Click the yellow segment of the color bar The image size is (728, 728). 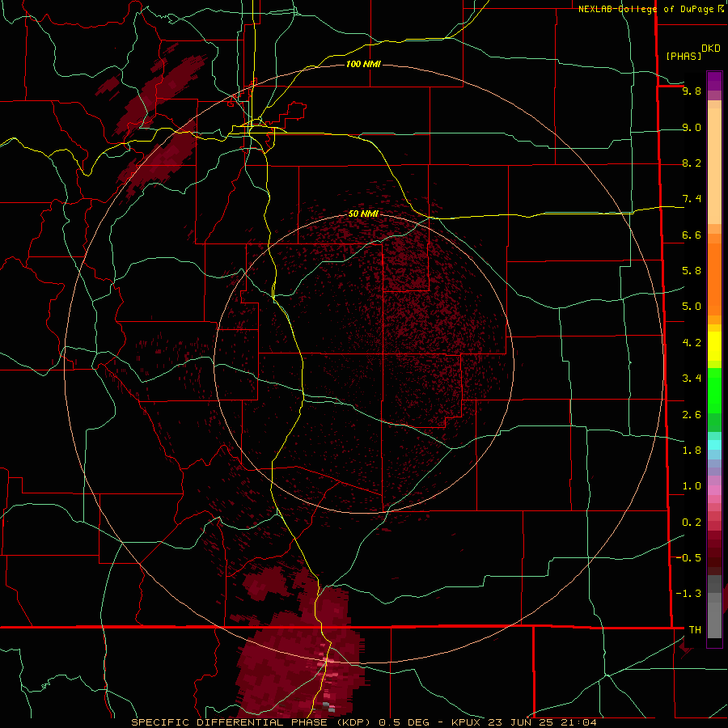tap(714, 346)
